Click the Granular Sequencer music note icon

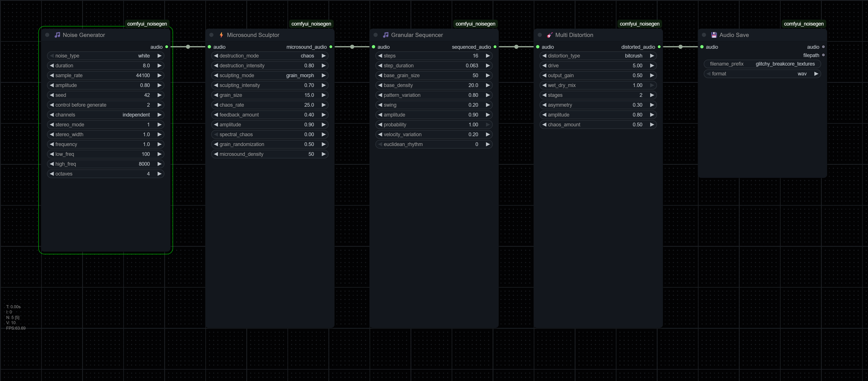coord(386,35)
